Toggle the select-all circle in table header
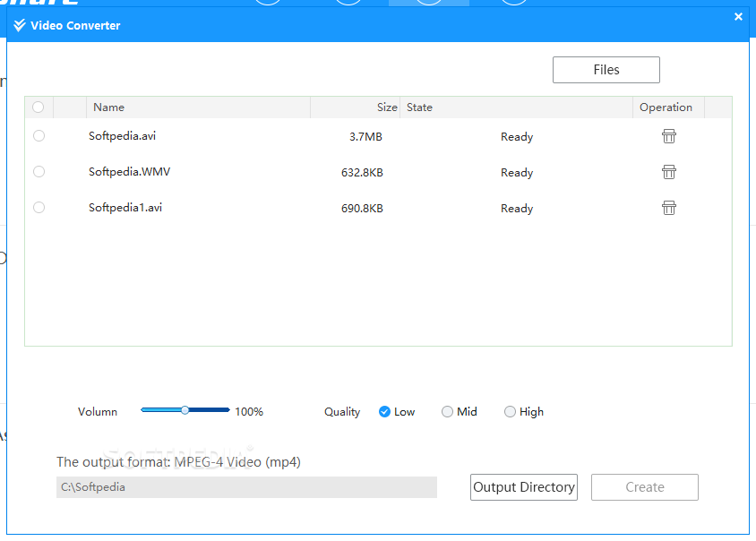 pyautogui.click(x=39, y=107)
